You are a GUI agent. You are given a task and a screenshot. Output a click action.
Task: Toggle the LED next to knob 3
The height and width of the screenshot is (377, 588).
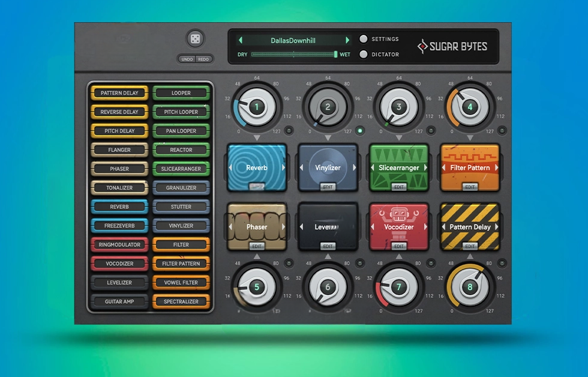coord(431,130)
